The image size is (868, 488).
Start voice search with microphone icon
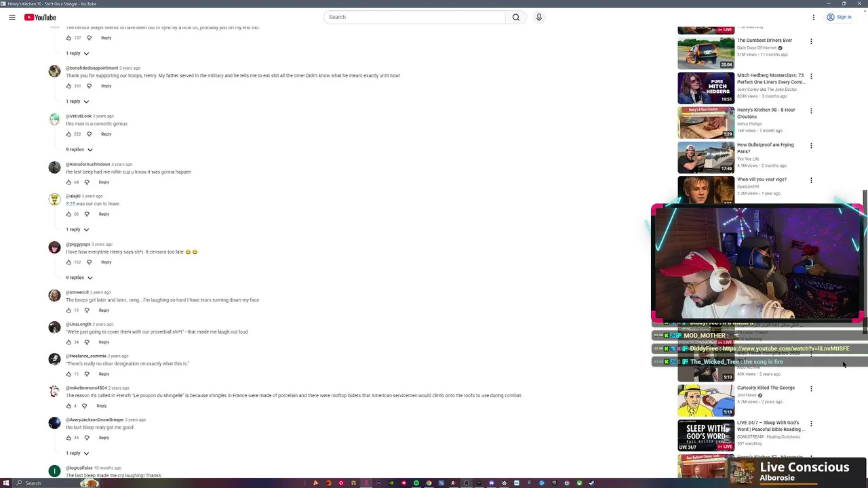[x=539, y=17]
